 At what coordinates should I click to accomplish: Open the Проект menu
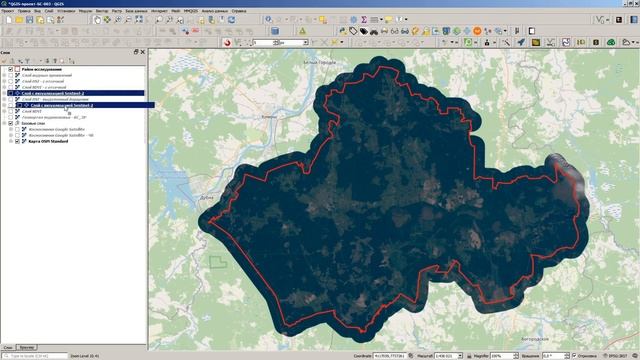[x=8, y=11]
